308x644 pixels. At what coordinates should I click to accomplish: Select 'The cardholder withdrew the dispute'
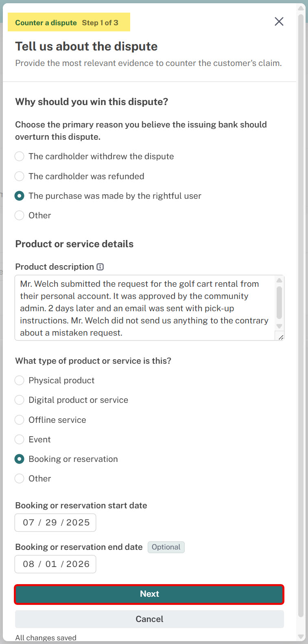(x=94, y=156)
